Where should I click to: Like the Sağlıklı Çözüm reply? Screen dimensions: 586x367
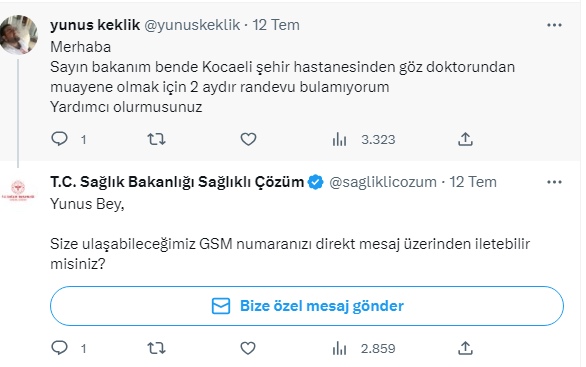point(248,348)
